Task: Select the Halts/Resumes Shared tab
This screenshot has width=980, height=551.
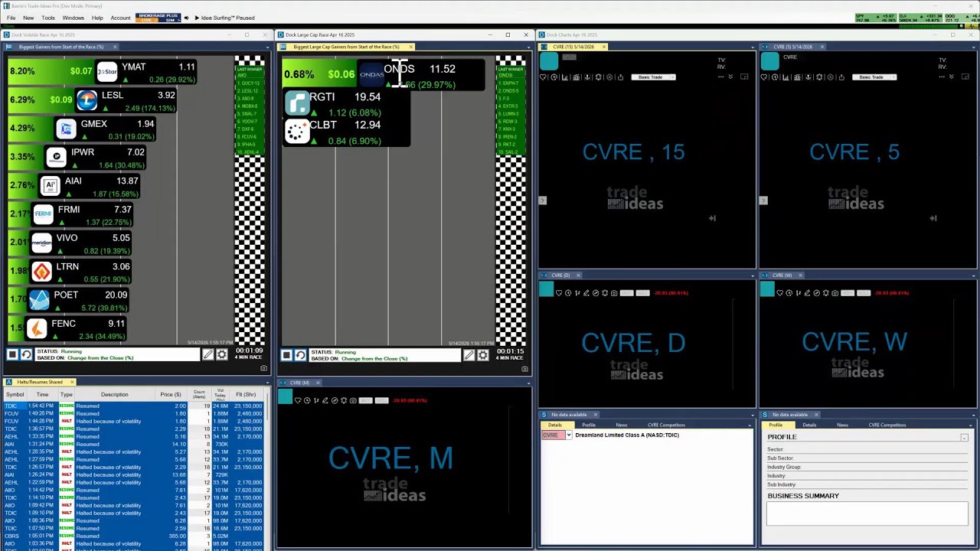Action: coord(40,382)
